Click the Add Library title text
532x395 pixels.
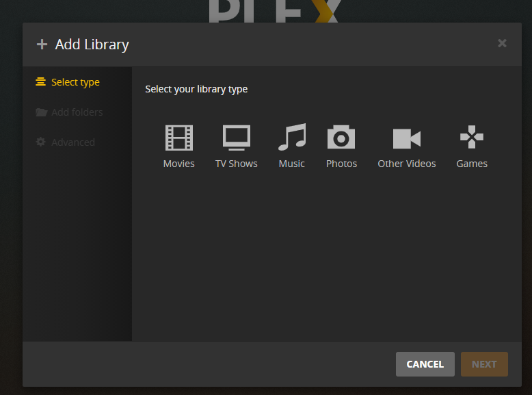[x=92, y=44]
